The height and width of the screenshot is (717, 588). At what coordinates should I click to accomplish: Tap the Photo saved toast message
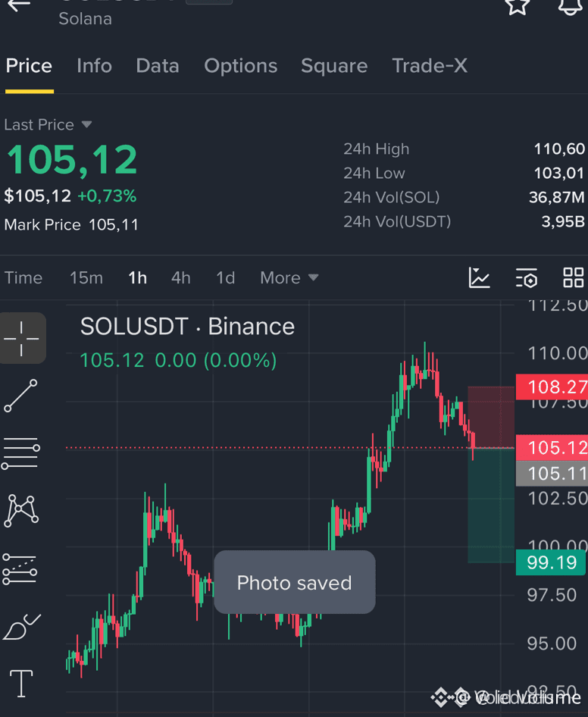pyautogui.click(x=295, y=583)
